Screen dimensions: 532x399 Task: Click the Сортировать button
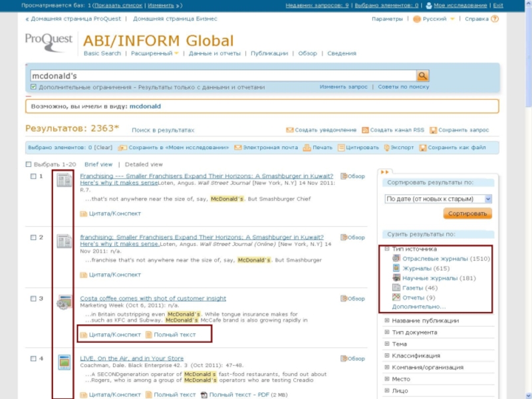pyautogui.click(x=467, y=213)
